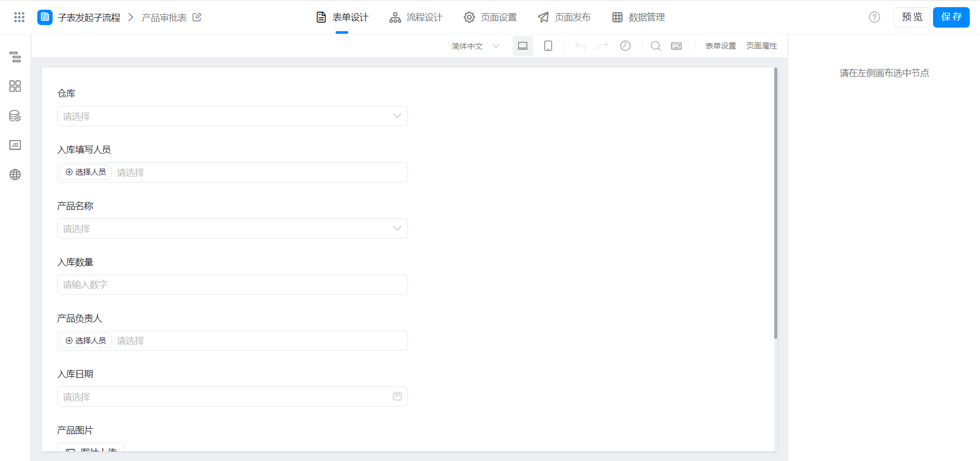This screenshot has height=461, width=980.
Task: Switch to the 页面设置 tab
Action: coord(490,17)
